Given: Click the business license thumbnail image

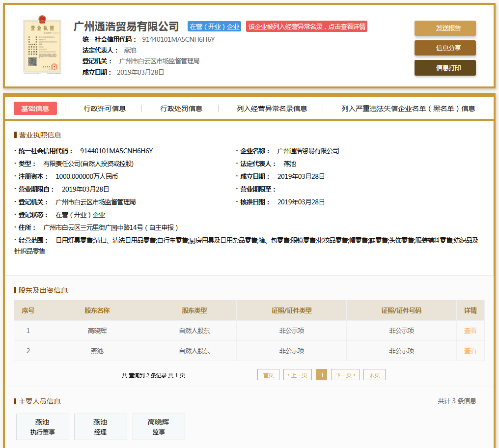Looking at the screenshot, I should pos(42,47).
